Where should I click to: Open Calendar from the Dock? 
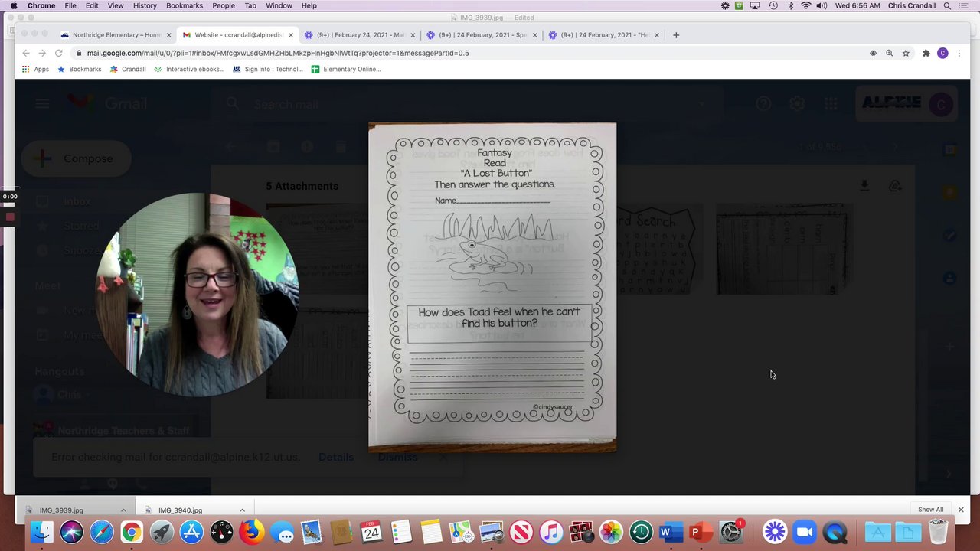click(x=371, y=532)
